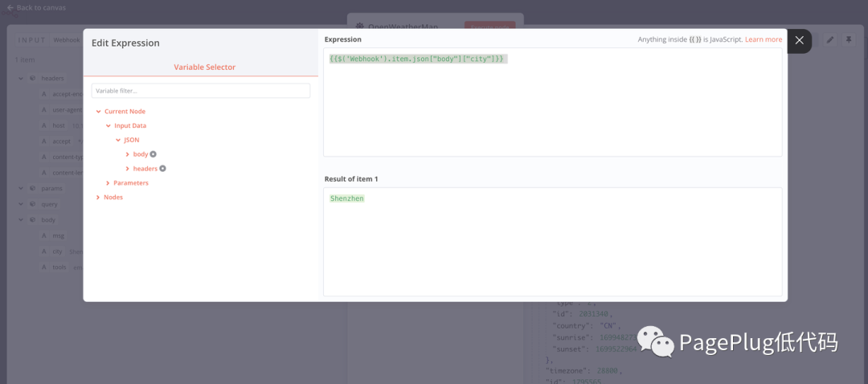
Task: Click the cube icon of body input
Action: (33, 219)
